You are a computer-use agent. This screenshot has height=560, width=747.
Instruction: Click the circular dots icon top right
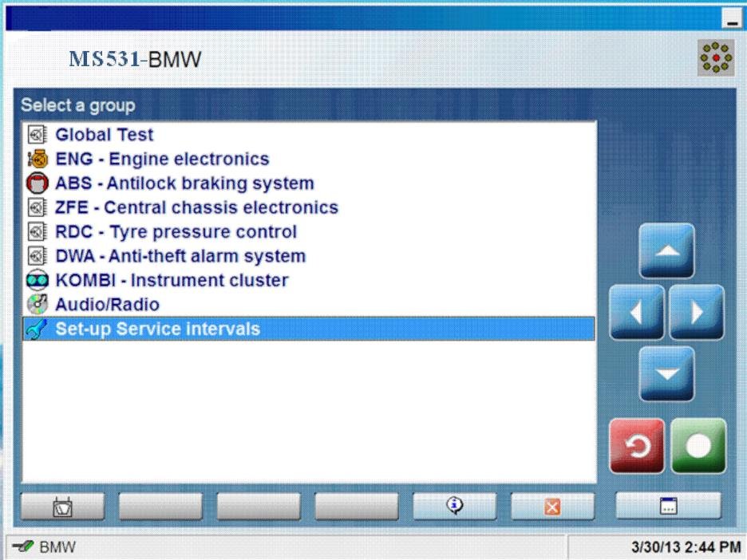click(715, 59)
